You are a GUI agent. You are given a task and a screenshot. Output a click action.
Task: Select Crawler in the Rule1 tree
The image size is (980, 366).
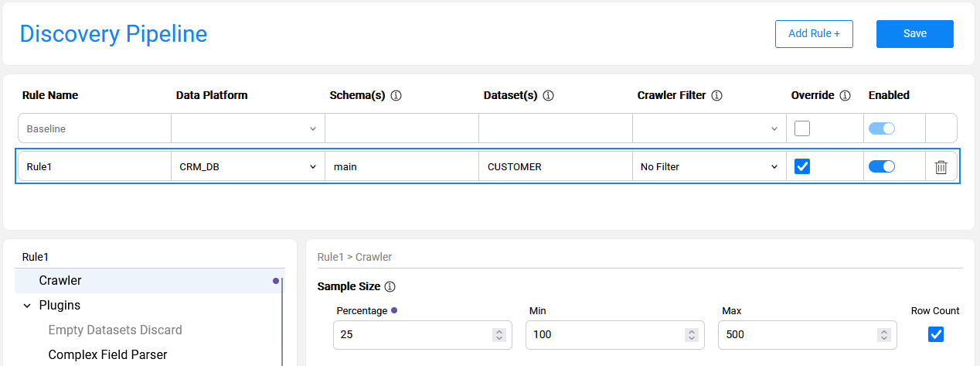coord(60,280)
